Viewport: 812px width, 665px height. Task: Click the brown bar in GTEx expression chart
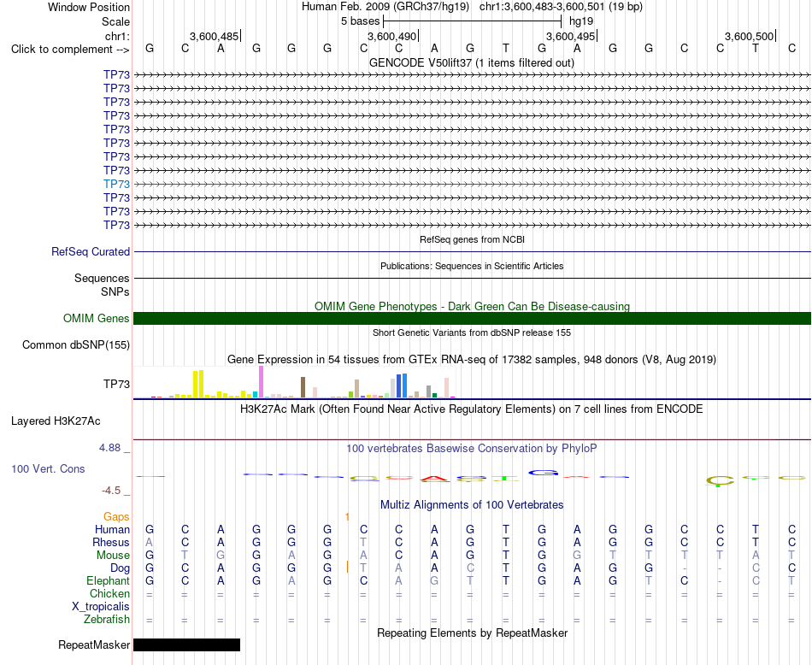303,387
